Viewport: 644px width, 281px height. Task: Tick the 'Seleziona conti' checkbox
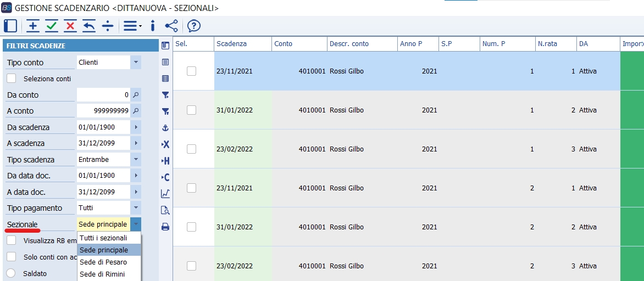(12, 78)
